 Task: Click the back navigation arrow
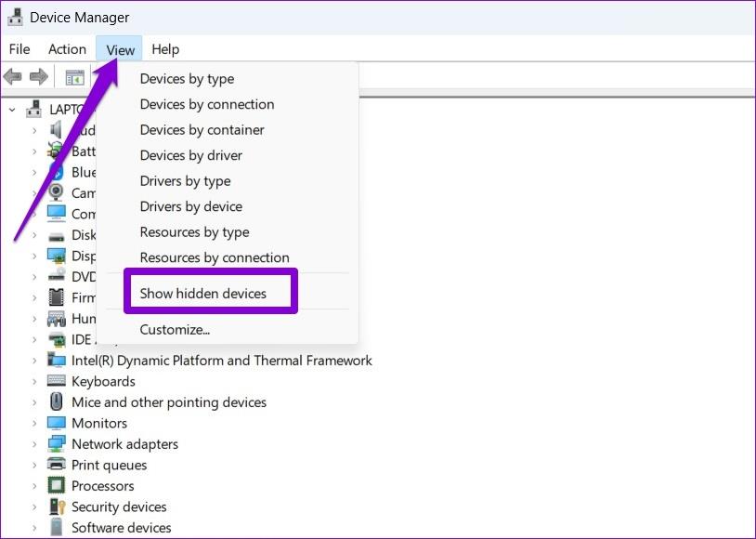click(x=13, y=76)
